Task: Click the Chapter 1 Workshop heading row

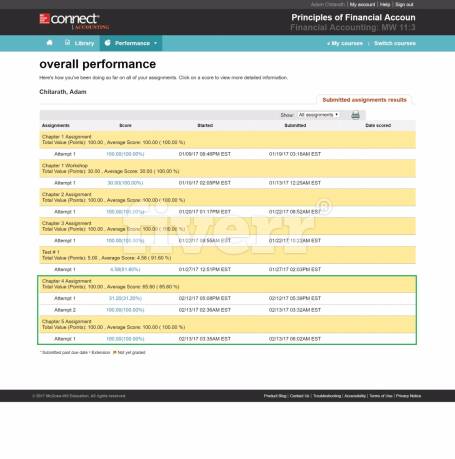Action: click(228, 168)
